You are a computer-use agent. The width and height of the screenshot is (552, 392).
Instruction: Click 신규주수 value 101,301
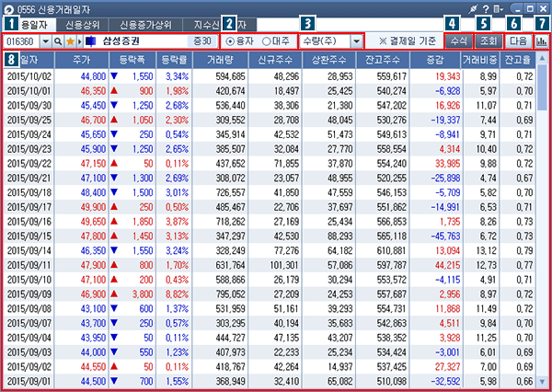point(284,265)
